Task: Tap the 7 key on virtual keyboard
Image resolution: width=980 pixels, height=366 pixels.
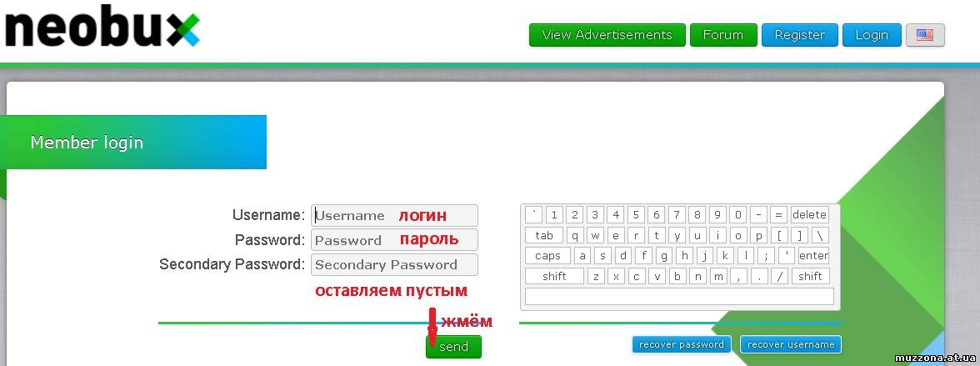Action: [x=677, y=215]
